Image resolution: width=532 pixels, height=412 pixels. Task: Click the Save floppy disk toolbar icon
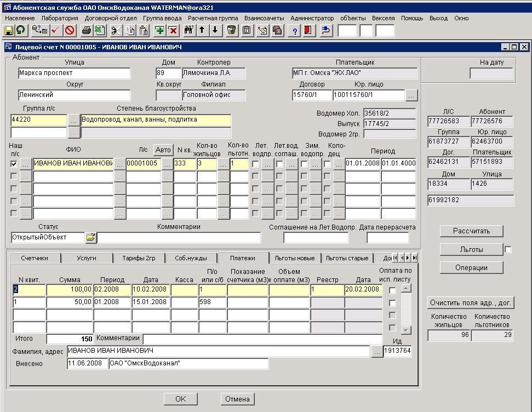pyautogui.click(x=9, y=30)
